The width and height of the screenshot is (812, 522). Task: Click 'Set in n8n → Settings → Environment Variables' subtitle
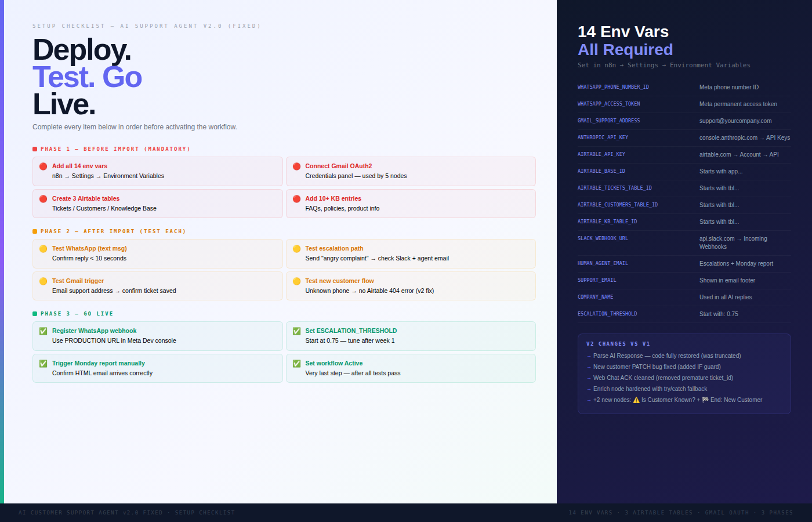664,65
